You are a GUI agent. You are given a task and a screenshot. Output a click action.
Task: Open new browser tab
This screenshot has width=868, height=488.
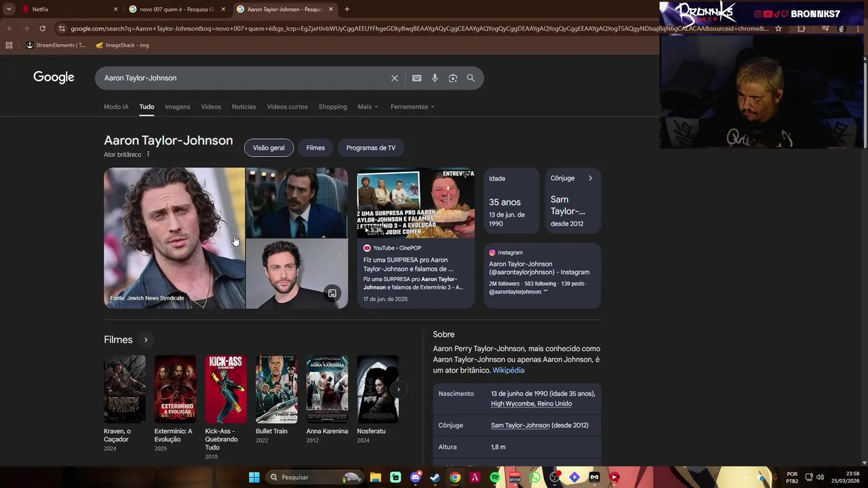347,9
